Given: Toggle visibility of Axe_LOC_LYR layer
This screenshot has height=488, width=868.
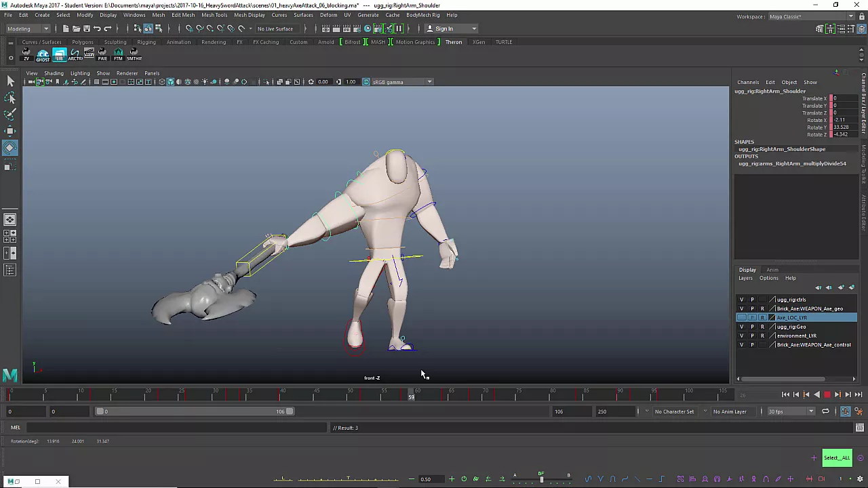Looking at the screenshot, I should 742,318.
